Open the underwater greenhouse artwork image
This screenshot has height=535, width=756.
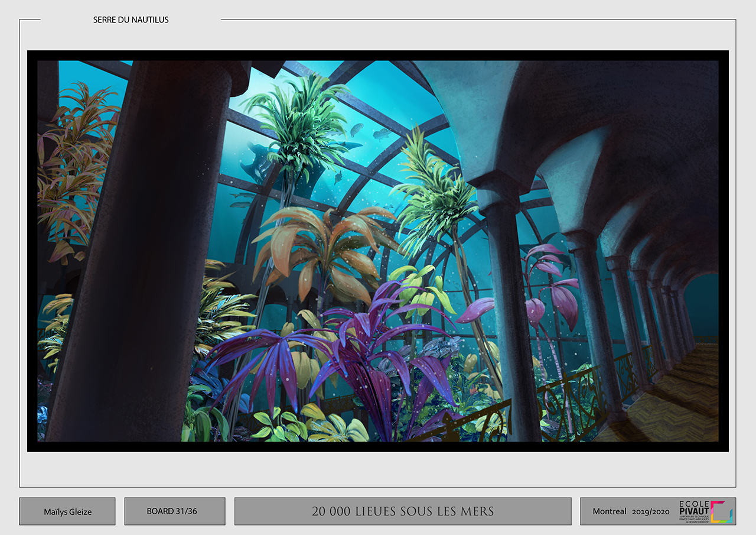(x=378, y=251)
